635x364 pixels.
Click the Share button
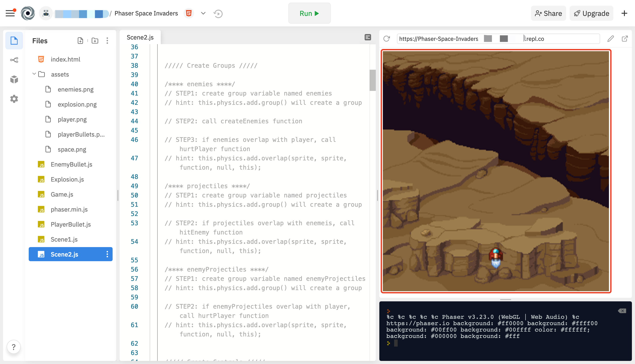[x=548, y=13]
